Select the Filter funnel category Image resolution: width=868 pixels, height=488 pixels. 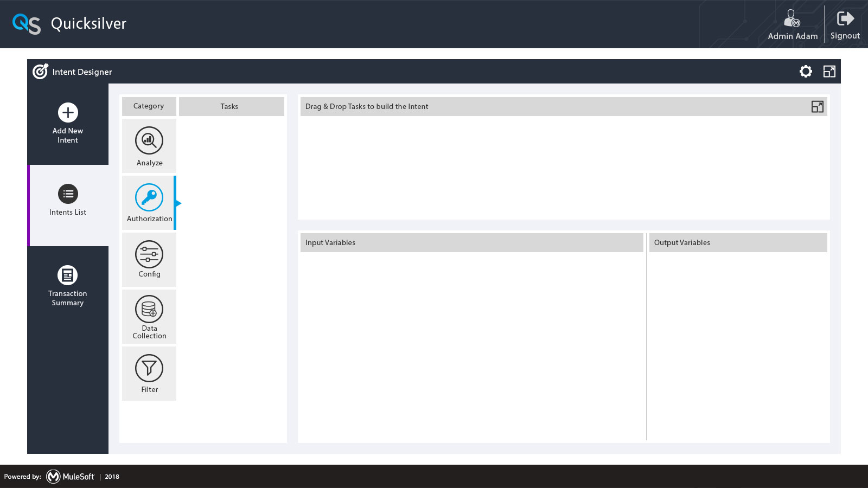click(x=149, y=369)
